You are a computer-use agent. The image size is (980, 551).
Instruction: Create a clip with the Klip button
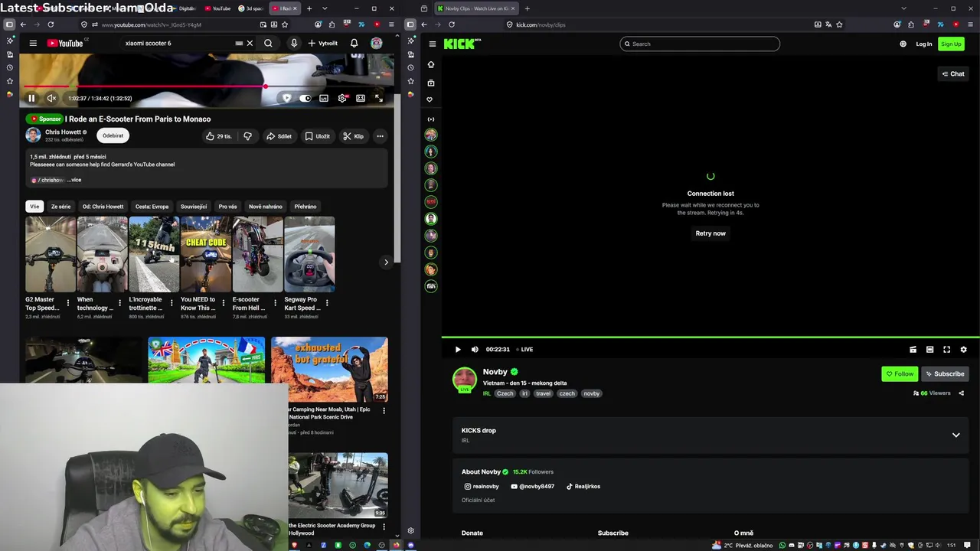353,136
